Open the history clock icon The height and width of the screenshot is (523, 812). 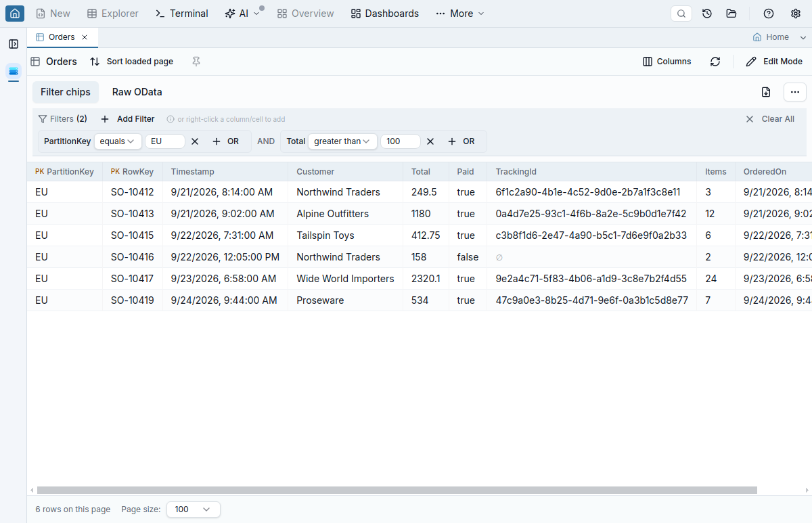click(707, 14)
